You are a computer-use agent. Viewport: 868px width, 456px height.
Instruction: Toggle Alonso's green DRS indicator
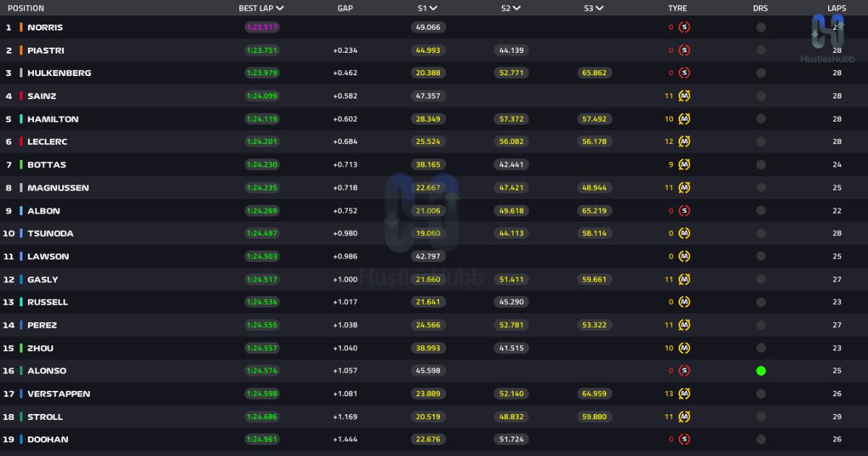click(761, 371)
